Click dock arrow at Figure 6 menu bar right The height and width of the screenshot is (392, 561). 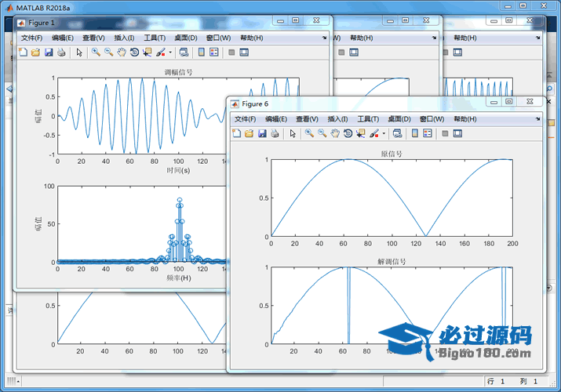tap(537, 119)
